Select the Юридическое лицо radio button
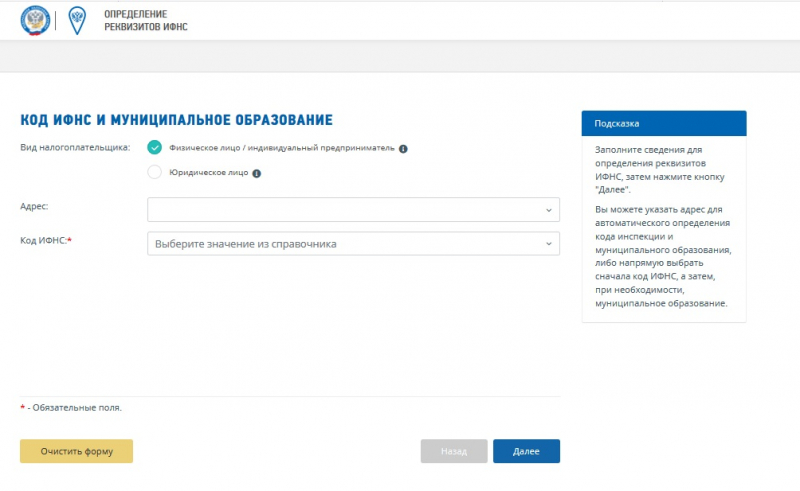This screenshot has width=800, height=491. (154, 172)
